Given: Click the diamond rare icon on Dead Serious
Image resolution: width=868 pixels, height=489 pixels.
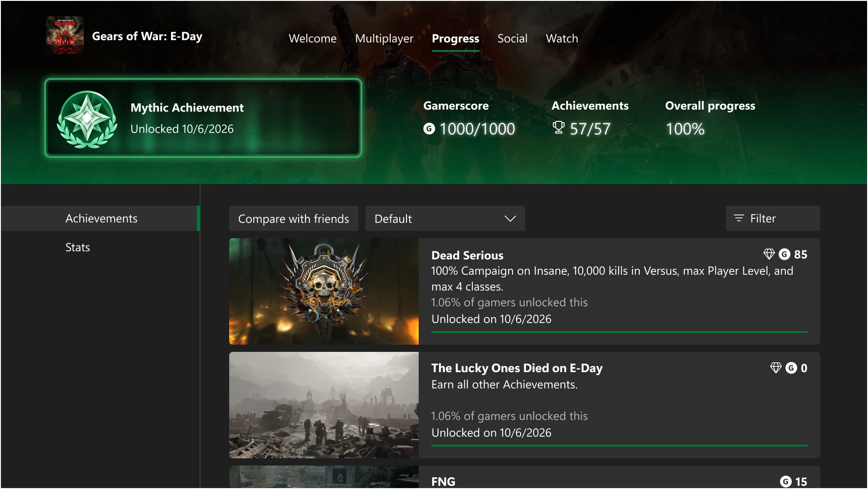Looking at the screenshot, I should (x=769, y=254).
